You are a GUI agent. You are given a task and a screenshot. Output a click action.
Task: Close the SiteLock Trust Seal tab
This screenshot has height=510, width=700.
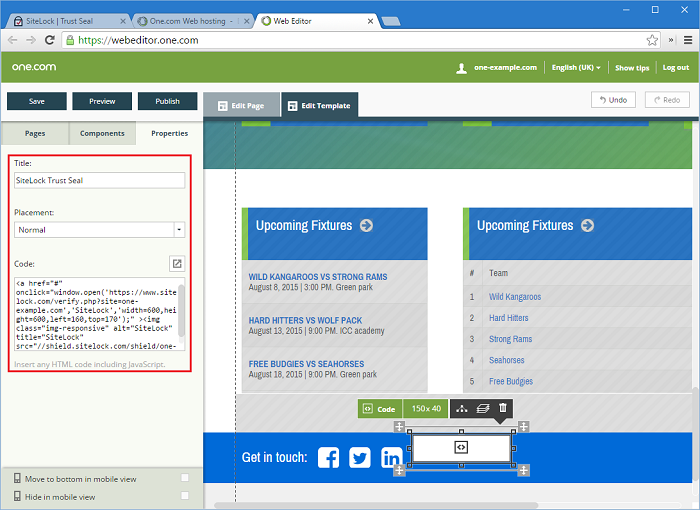(x=123, y=21)
